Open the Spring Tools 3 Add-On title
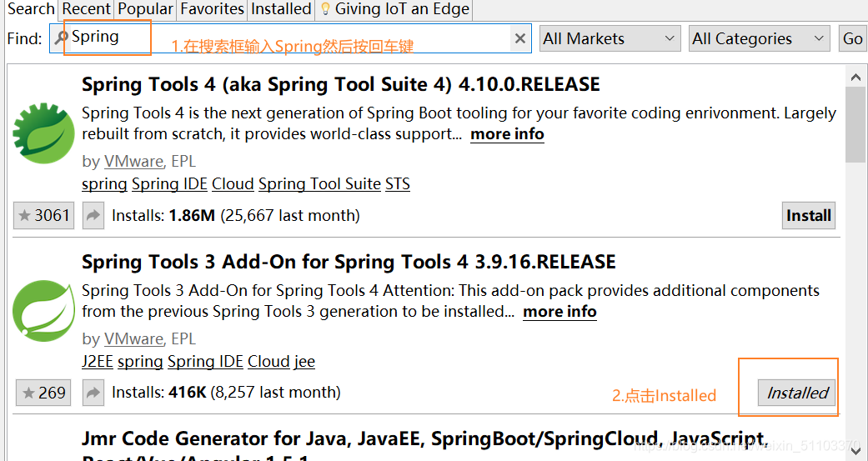 pyautogui.click(x=349, y=261)
